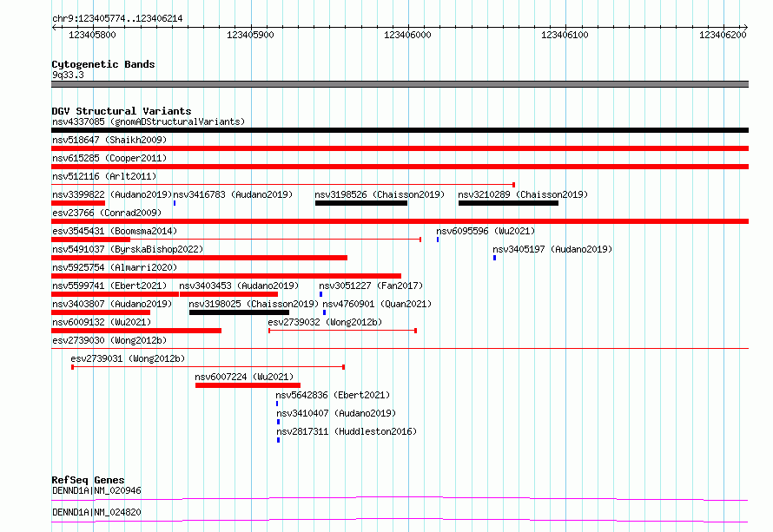Open nsv3416783 (Audano2019) variant label
Image resolution: width=773 pixels, height=532 pixels.
[233, 194]
